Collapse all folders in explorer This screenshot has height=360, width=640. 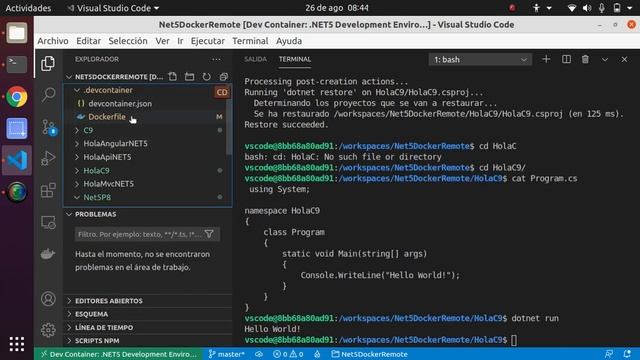[x=223, y=77]
